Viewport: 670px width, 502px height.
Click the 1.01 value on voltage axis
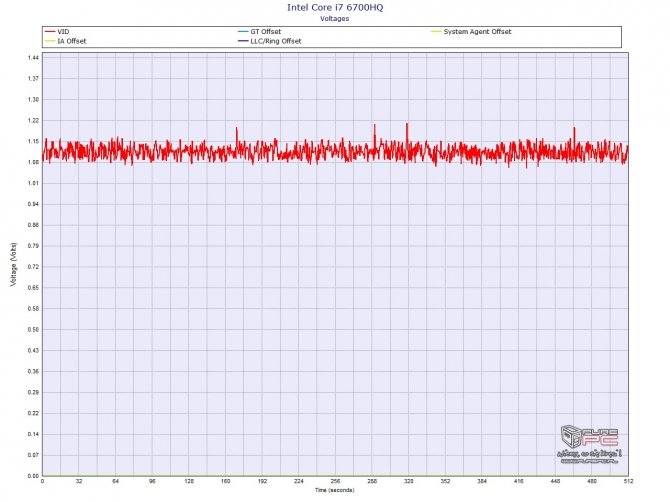33,183
